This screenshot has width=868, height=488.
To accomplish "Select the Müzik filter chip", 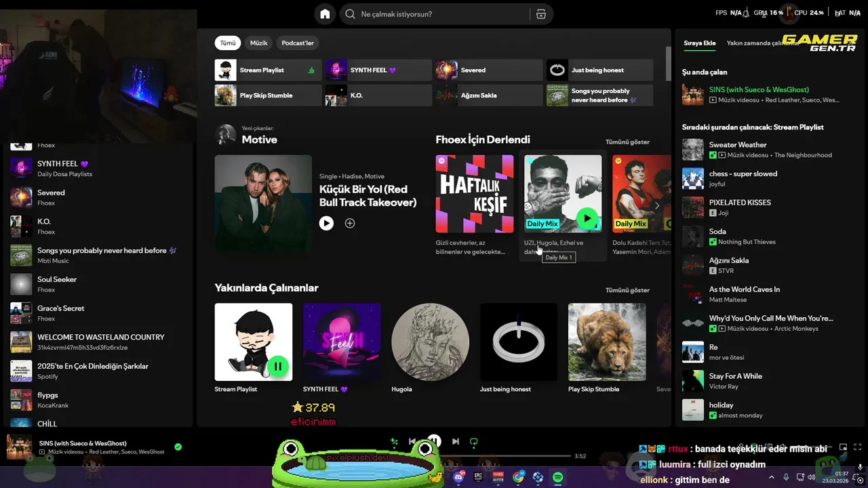I will pos(259,43).
